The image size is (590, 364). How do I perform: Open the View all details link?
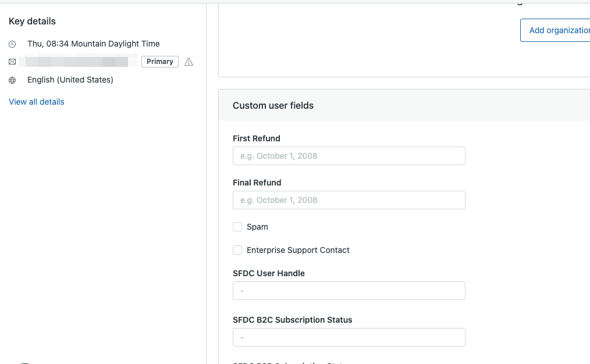pos(37,102)
